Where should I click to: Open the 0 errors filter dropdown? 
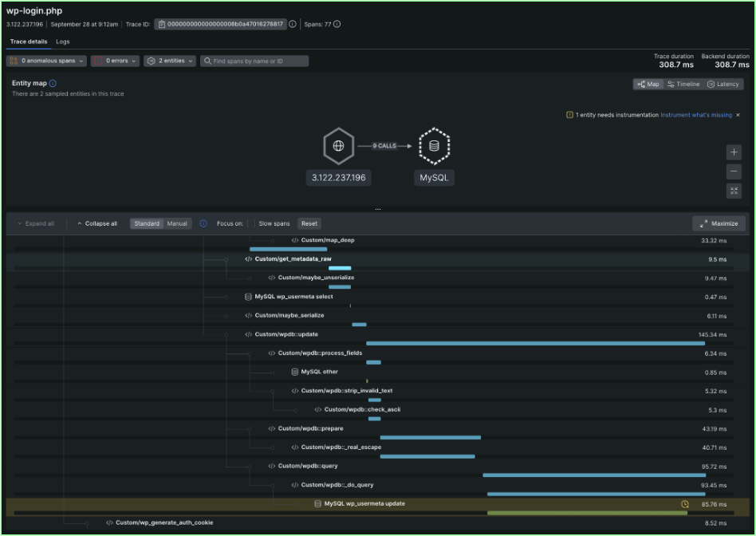(x=116, y=61)
